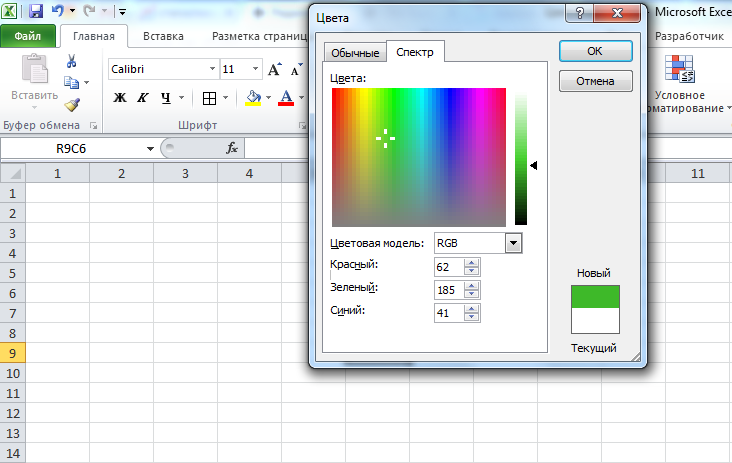Increase the Синий value with up arrow
This screenshot has width=732, height=463.
click(x=472, y=309)
